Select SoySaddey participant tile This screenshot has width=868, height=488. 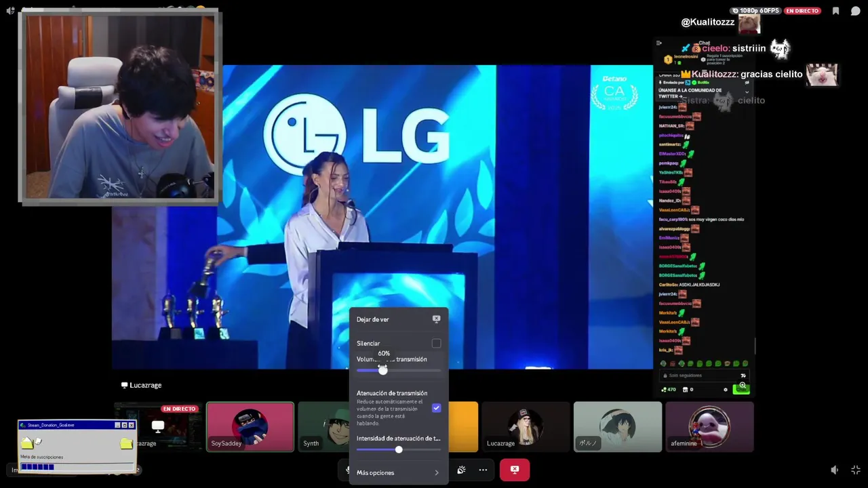click(x=250, y=427)
